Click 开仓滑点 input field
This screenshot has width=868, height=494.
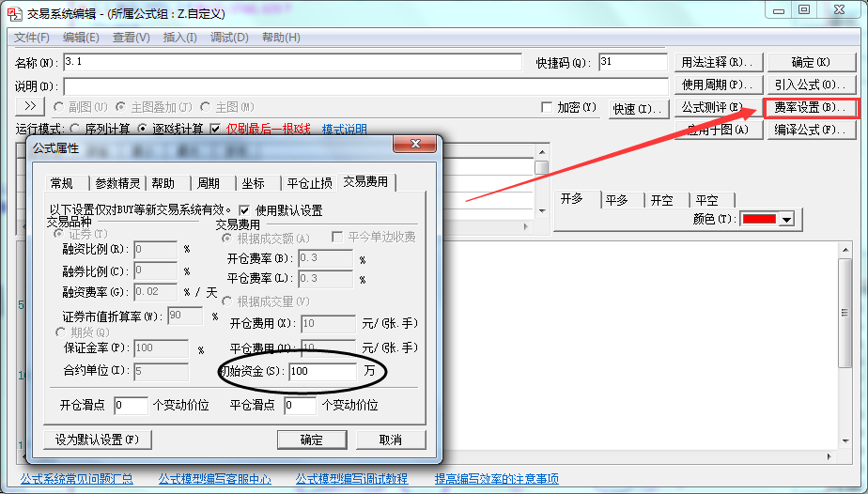tap(131, 406)
